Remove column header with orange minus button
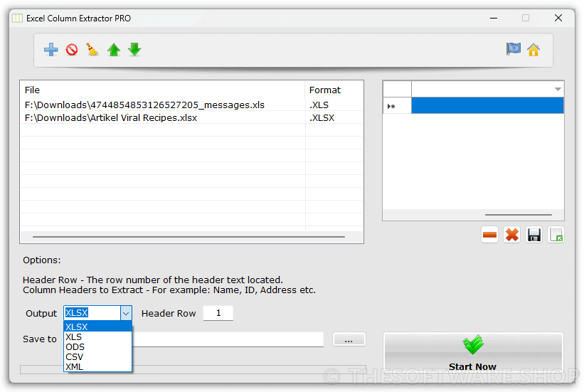The image size is (584, 392). [x=489, y=235]
